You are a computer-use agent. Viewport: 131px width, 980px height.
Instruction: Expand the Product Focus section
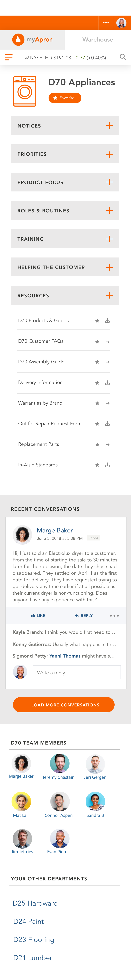click(109, 182)
